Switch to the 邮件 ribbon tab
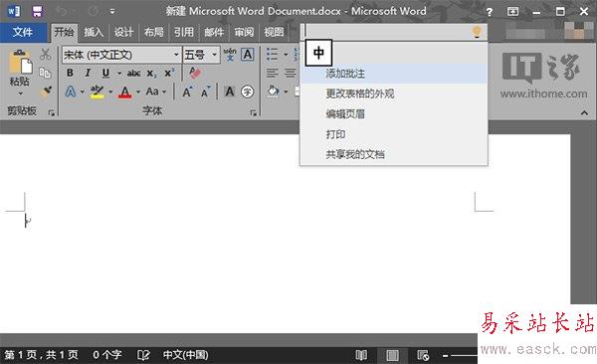Screen dimensions: 597x364 coord(214,32)
